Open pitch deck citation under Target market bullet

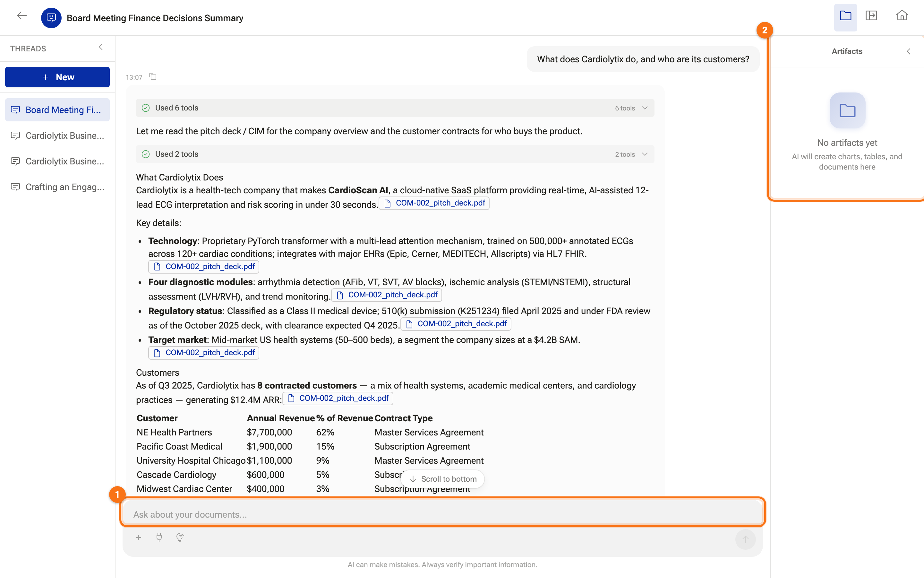203,353
